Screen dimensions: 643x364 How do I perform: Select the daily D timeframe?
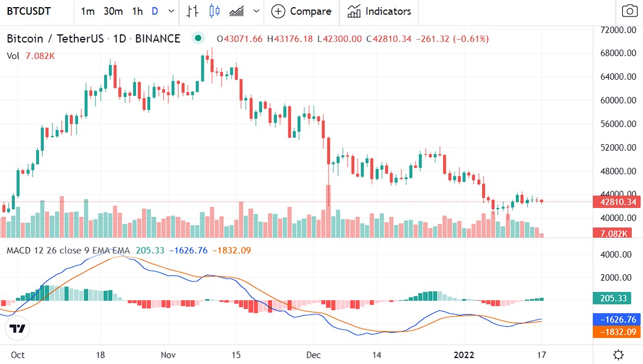pos(155,11)
